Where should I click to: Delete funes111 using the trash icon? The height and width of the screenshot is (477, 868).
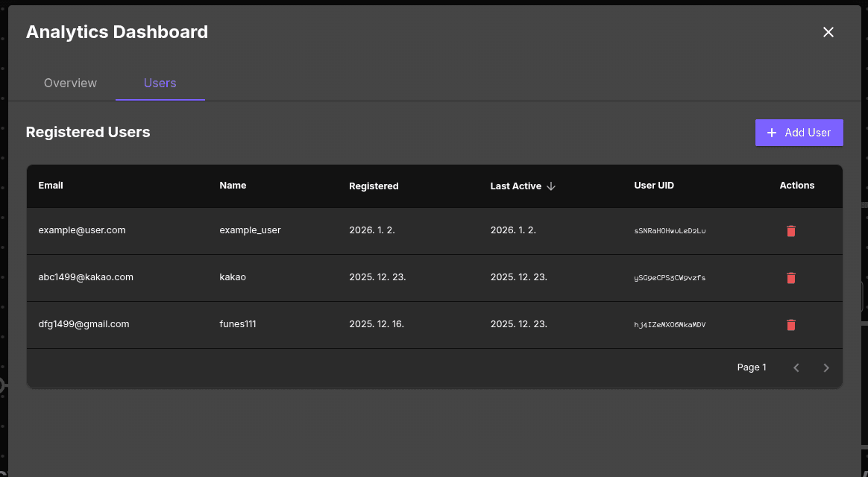pos(790,325)
